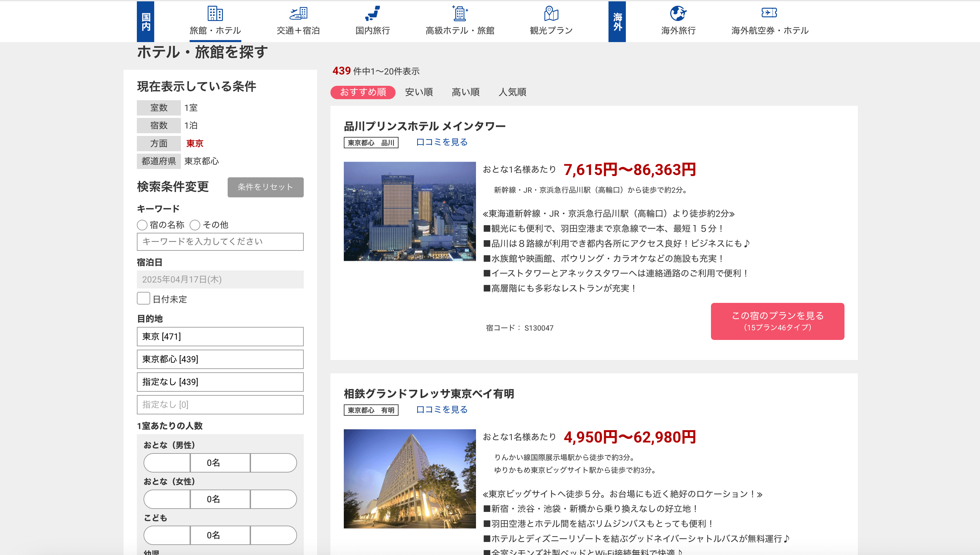The width and height of the screenshot is (980, 555).
Task: Open the 観光プラン map pin icon
Action: coord(551,13)
